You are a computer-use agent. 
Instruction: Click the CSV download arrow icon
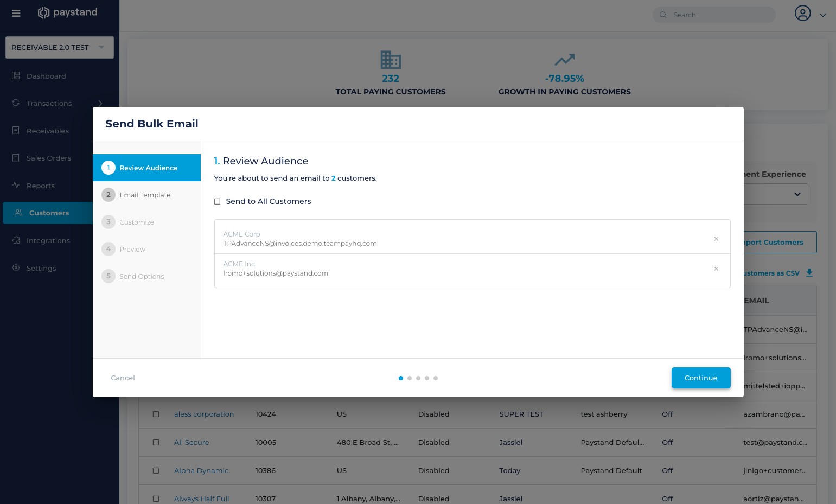coord(809,273)
